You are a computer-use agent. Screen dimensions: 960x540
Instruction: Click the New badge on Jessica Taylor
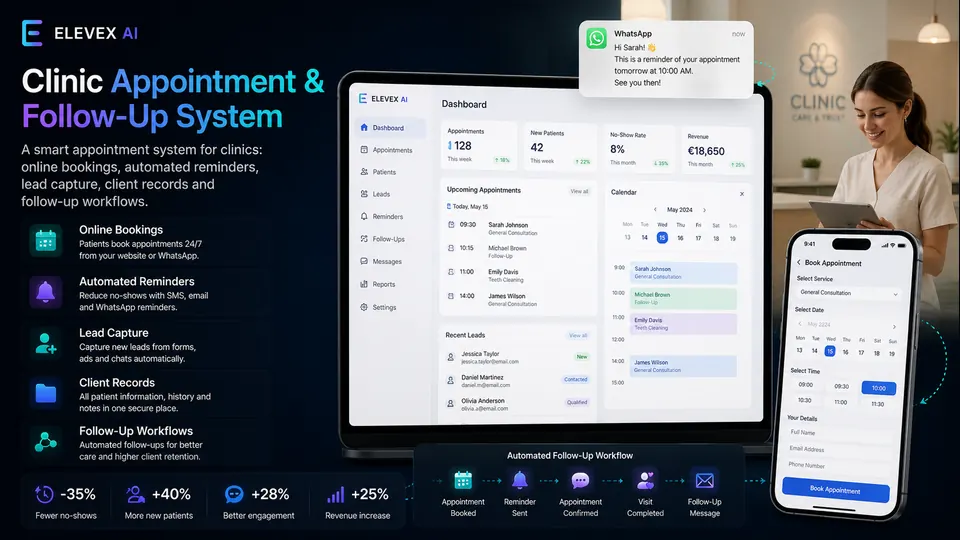click(582, 356)
